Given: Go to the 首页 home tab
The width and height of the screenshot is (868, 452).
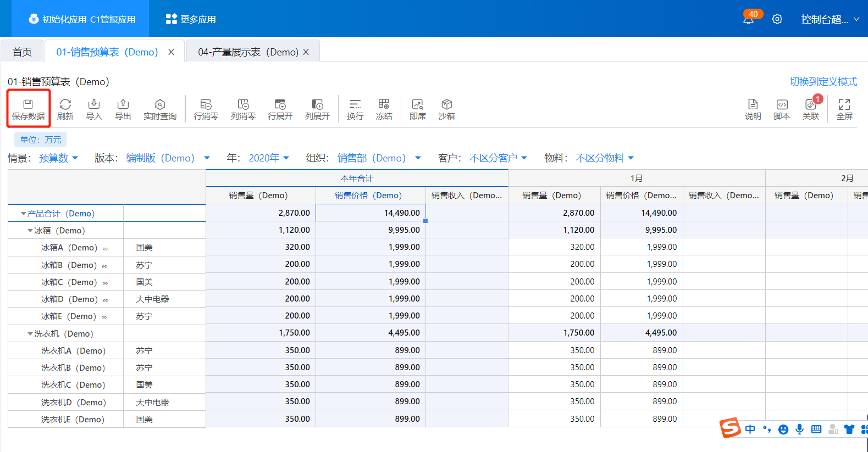Looking at the screenshot, I should pos(22,52).
